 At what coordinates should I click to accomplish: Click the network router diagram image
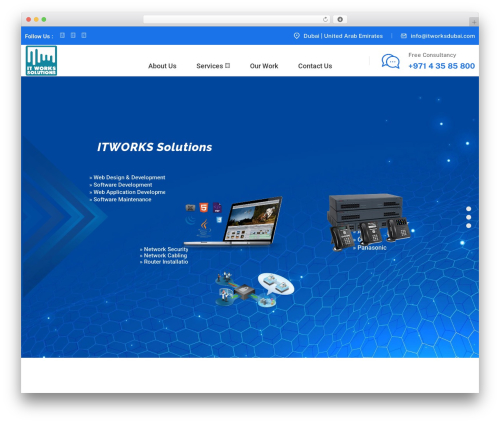(x=255, y=289)
